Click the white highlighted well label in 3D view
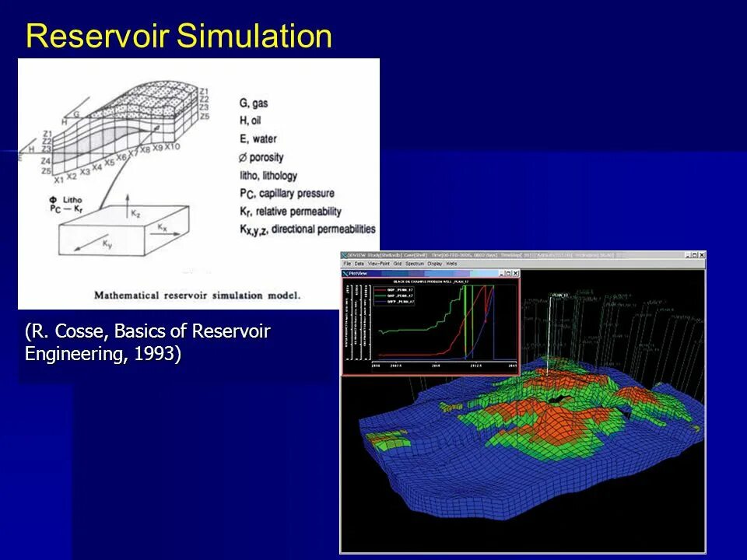 click(x=559, y=296)
